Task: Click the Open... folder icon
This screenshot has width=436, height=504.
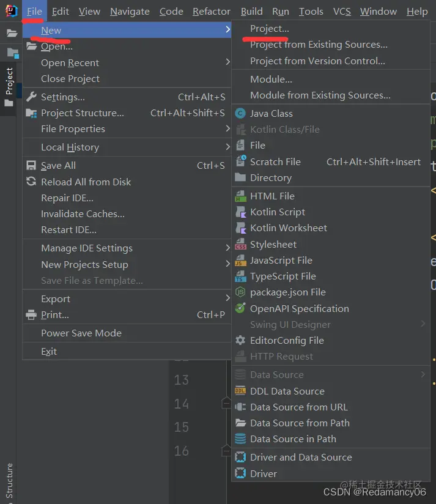Action: click(31, 46)
